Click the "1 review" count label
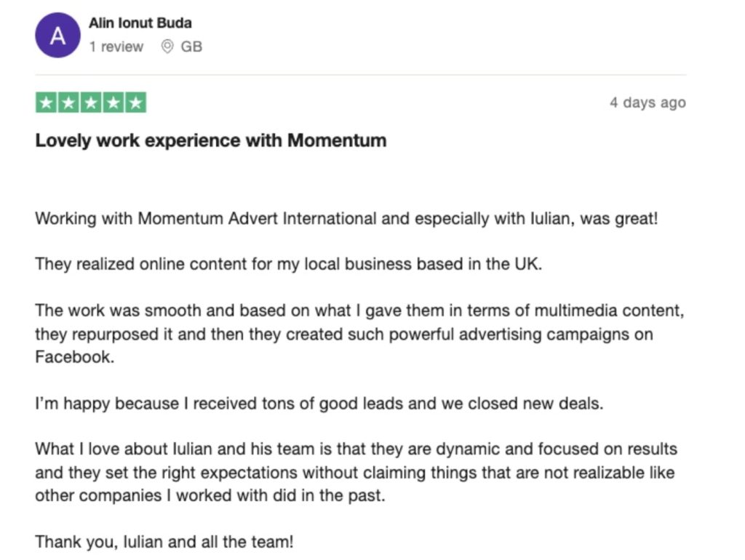Screen dimensions: 745x560 click(116, 47)
